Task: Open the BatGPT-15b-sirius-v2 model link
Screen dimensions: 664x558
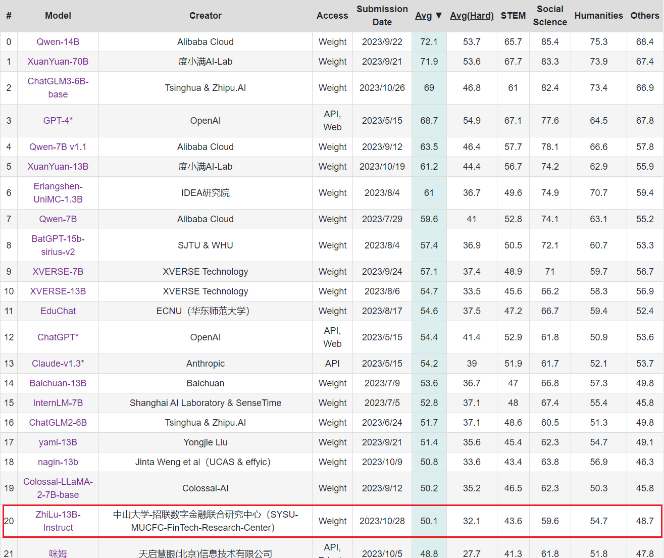Action: click(x=57, y=245)
